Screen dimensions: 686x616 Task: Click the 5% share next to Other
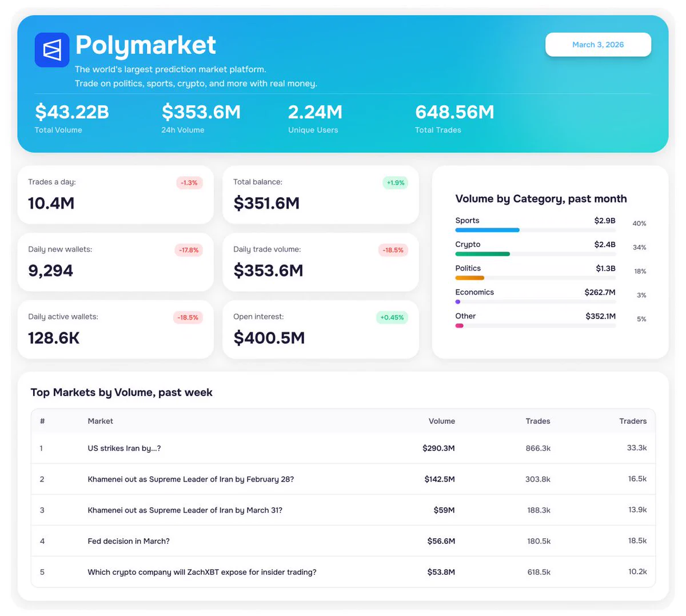pyautogui.click(x=641, y=319)
